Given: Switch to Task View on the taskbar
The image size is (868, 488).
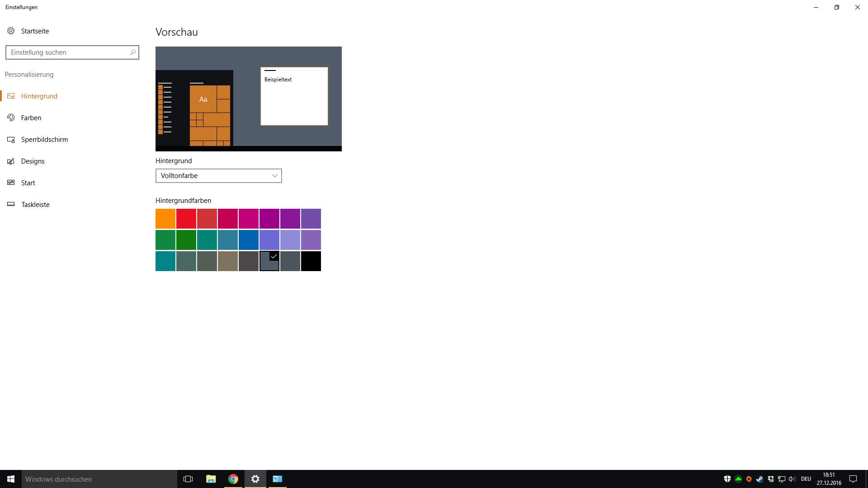Looking at the screenshot, I should tap(188, 479).
